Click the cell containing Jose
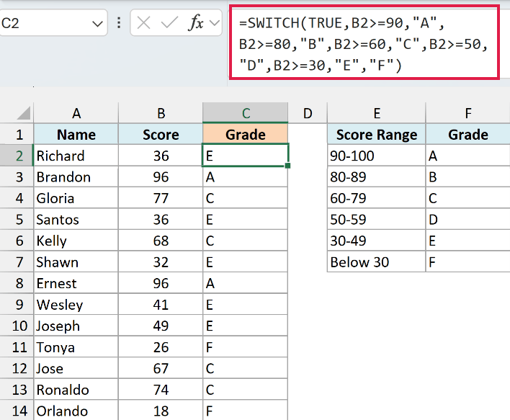The height and width of the screenshot is (420, 510). tap(76, 368)
